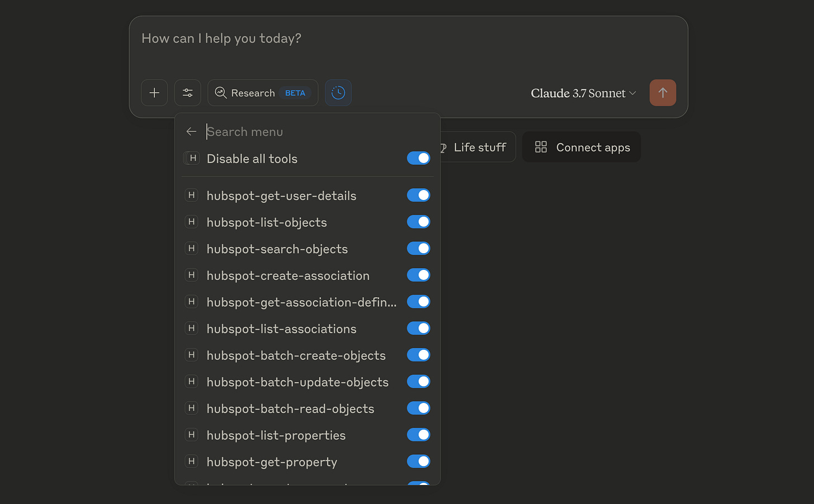
Task: Click H icon beside hubspot-get-property
Action: tap(191, 461)
